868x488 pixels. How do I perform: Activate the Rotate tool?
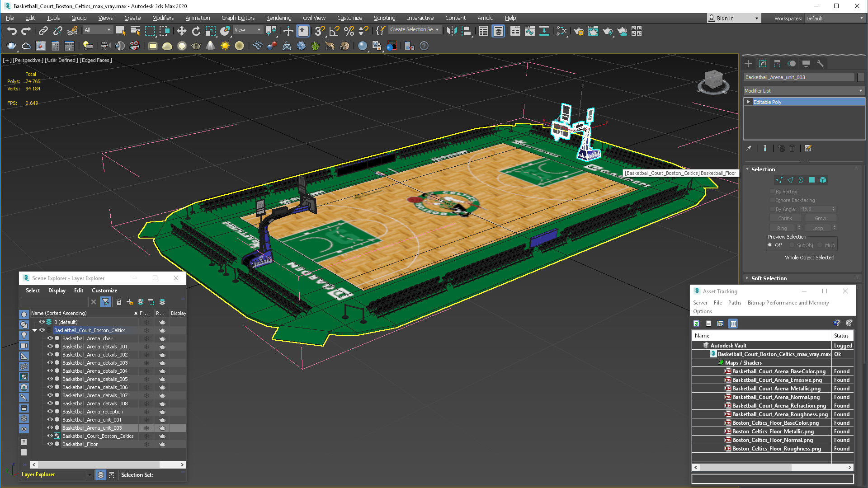196,31
